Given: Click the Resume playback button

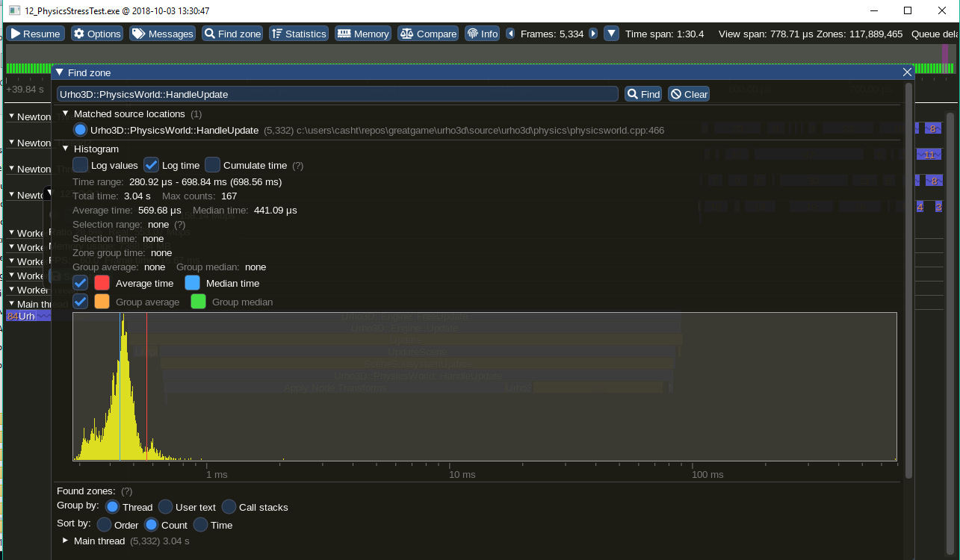Looking at the screenshot, I should pos(35,34).
